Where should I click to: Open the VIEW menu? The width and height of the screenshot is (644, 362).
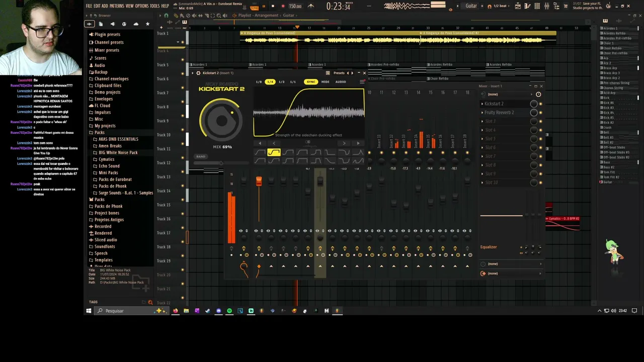(129, 6)
